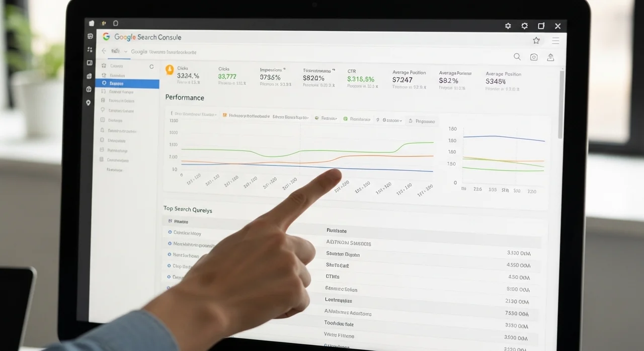Open the property dropdown chevron beside back arrow
Image resolution: width=644 pixels, height=351 pixels.
(x=125, y=51)
